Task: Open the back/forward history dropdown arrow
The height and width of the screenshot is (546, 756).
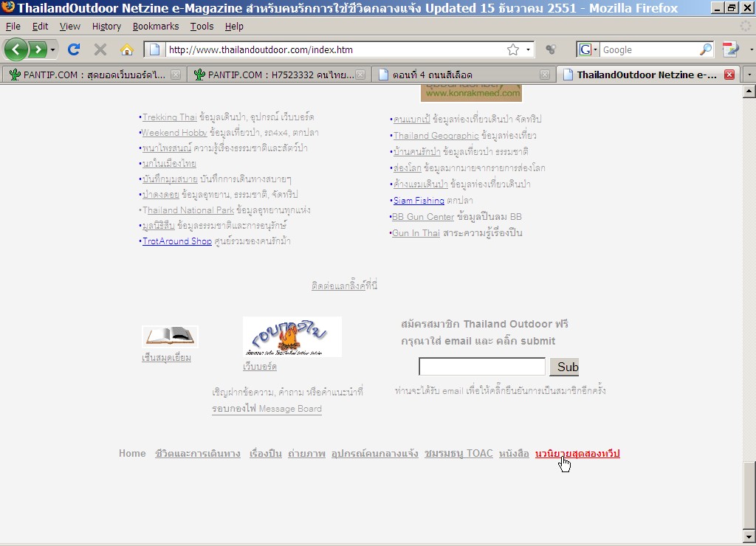Action: [52, 49]
